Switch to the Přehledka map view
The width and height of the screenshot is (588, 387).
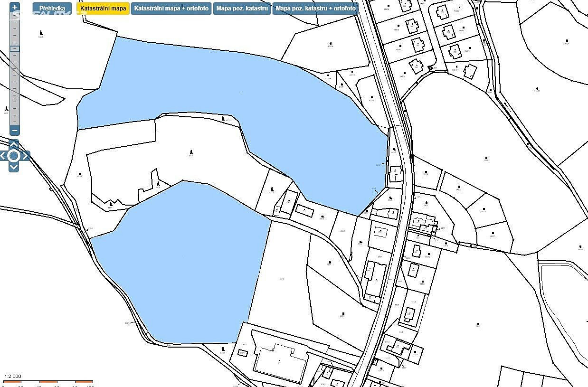(52, 9)
